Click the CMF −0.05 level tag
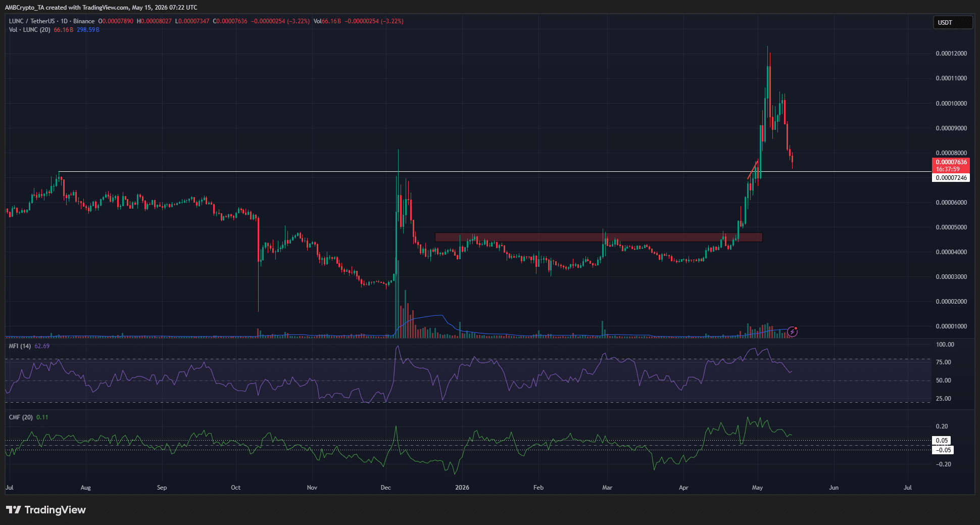Image resolution: width=980 pixels, height=525 pixels. coord(943,450)
